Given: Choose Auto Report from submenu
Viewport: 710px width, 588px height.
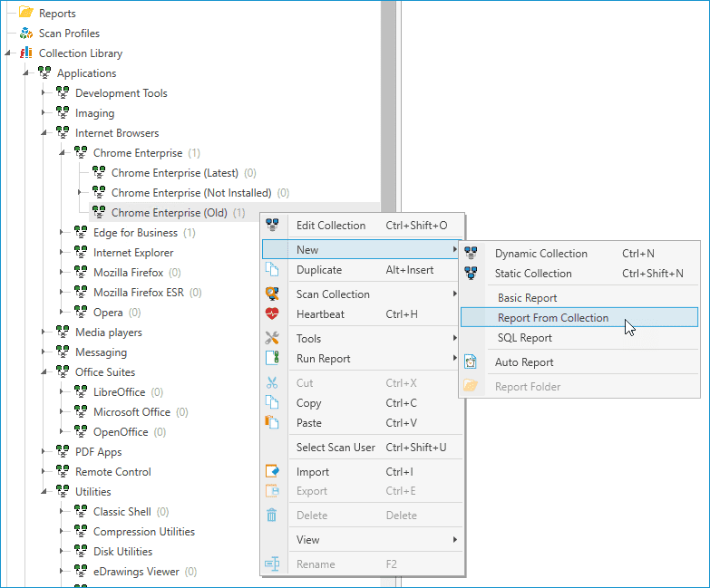Looking at the screenshot, I should tap(579, 362).
